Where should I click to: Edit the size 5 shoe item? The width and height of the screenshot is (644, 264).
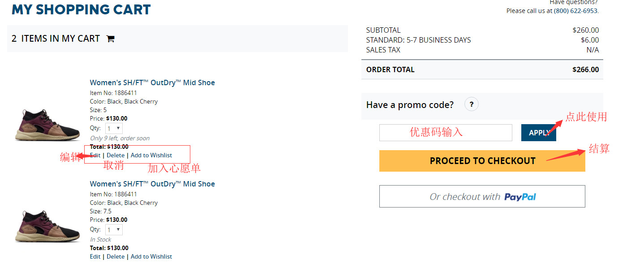(95, 156)
